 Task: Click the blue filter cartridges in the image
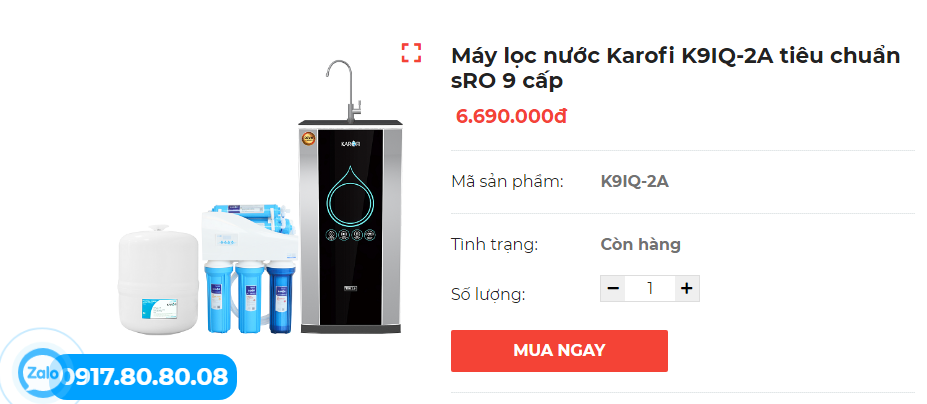tap(250, 298)
